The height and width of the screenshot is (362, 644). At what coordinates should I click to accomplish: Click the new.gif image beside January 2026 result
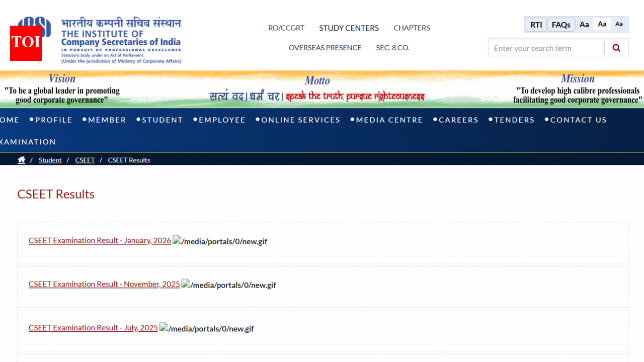tap(220, 241)
